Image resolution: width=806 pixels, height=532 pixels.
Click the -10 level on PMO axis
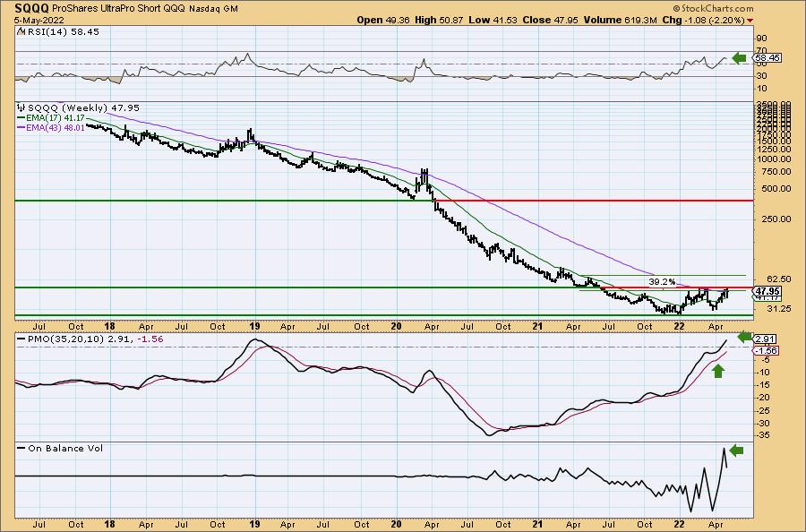(763, 373)
